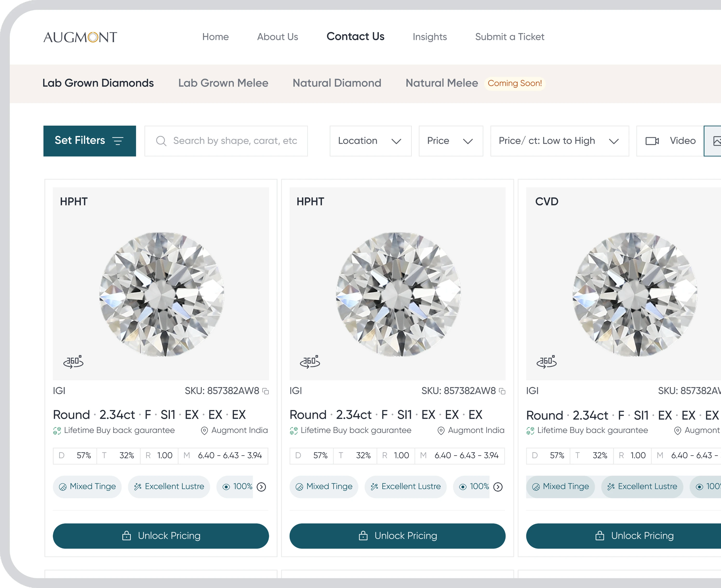Copy SKU on second HPHT card
This screenshot has width=721, height=588.
(503, 391)
